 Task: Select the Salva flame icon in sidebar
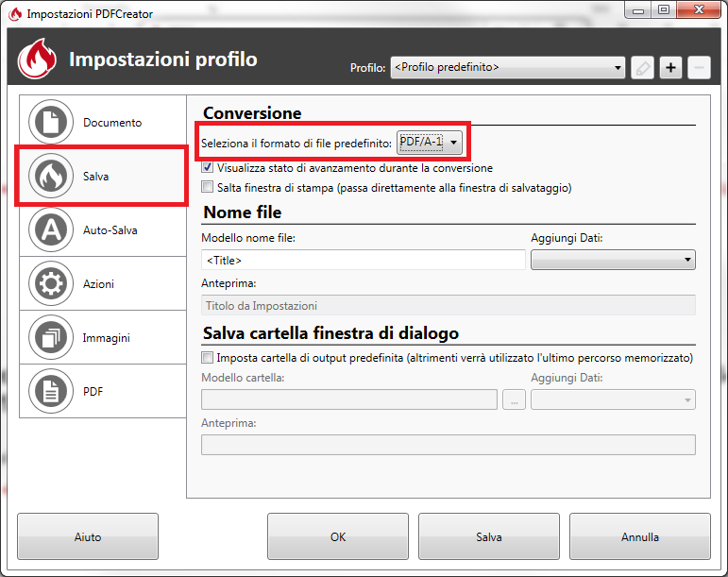(x=51, y=176)
